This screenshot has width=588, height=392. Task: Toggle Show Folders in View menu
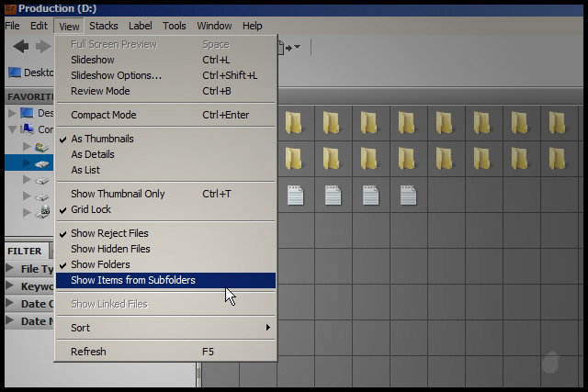(100, 264)
